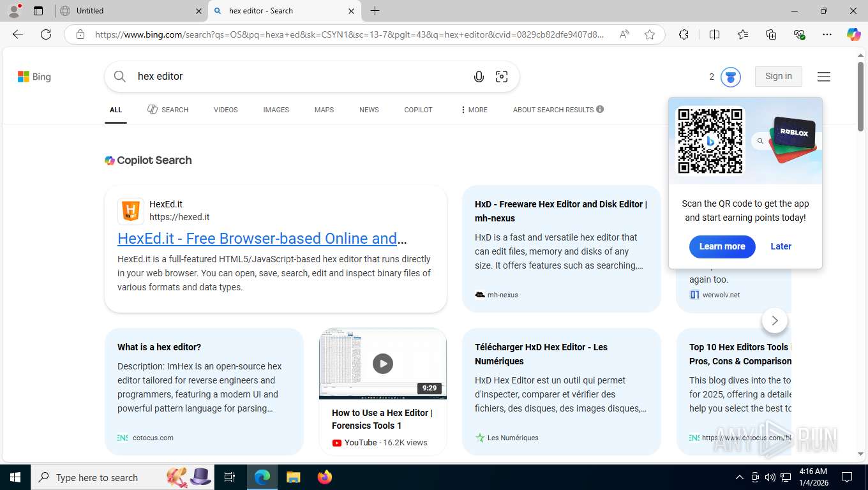The width and height of the screenshot is (868, 490).
Task: Open the HxD Freeware Hex Editor card
Action: coord(562,249)
